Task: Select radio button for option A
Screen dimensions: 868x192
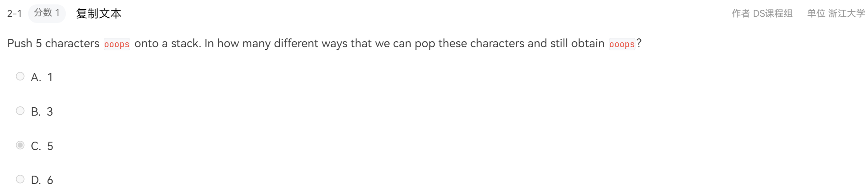Action: pos(20,76)
